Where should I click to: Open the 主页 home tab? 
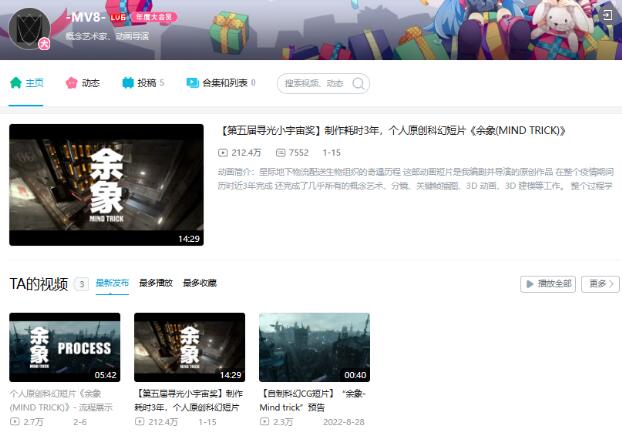[x=27, y=83]
